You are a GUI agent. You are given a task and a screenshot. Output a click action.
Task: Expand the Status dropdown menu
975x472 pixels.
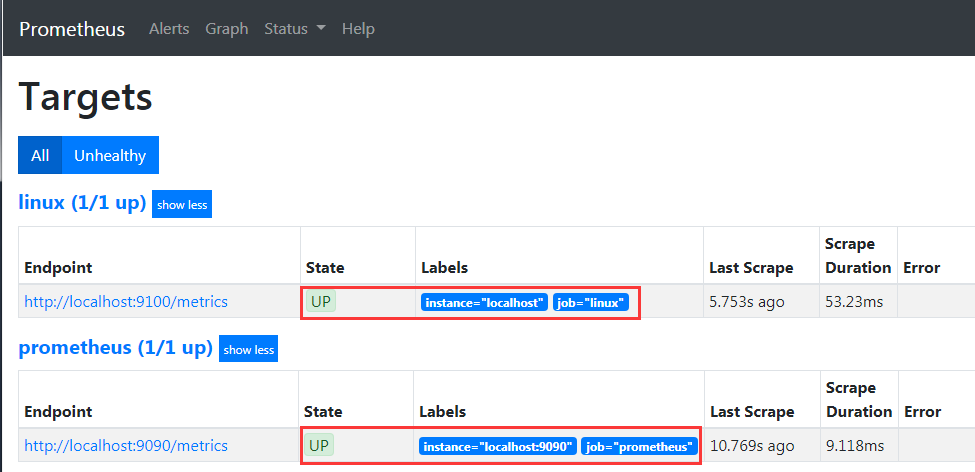click(x=294, y=29)
